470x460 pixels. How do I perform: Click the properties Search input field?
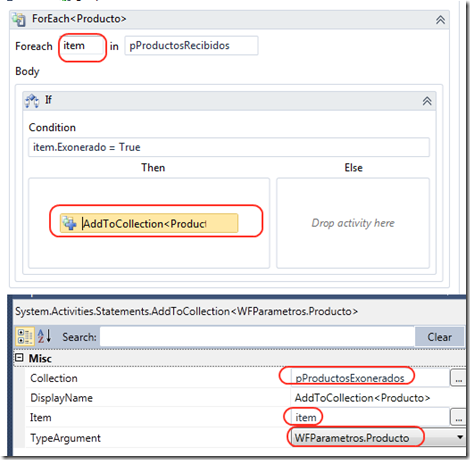point(257,337)
